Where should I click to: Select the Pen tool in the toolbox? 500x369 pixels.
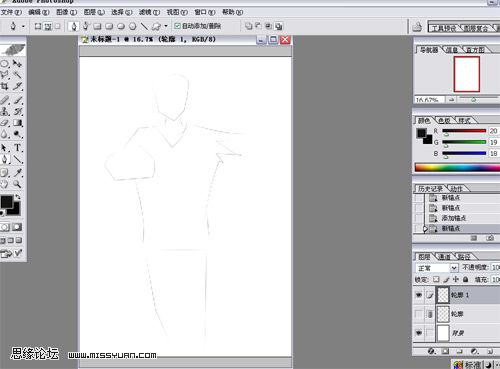point(5,159)
